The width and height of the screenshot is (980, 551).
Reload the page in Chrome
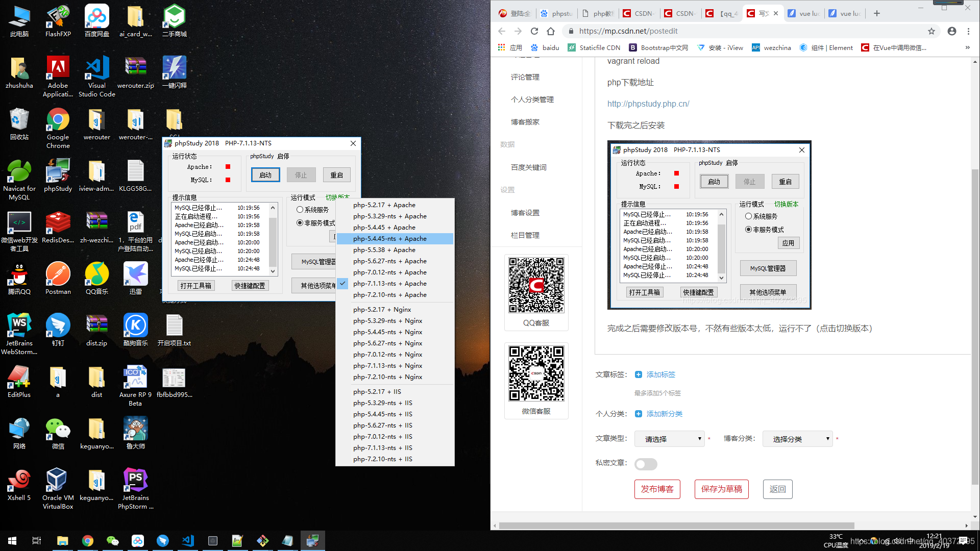click(534, 31)
